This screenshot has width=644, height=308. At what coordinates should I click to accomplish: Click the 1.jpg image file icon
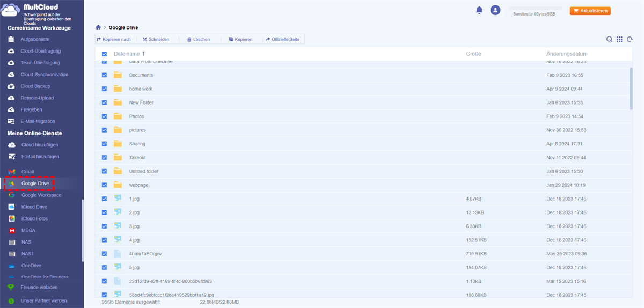[x=118, y=199]
